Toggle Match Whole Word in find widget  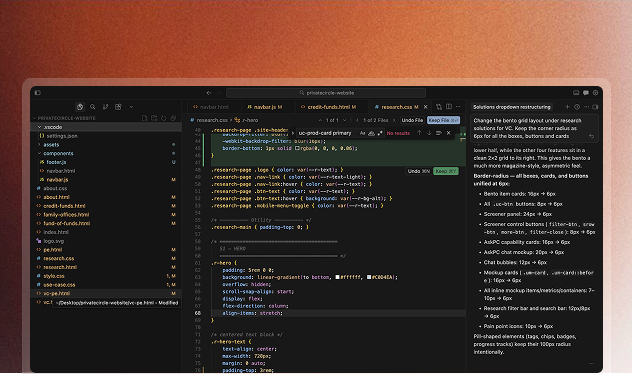371,133
